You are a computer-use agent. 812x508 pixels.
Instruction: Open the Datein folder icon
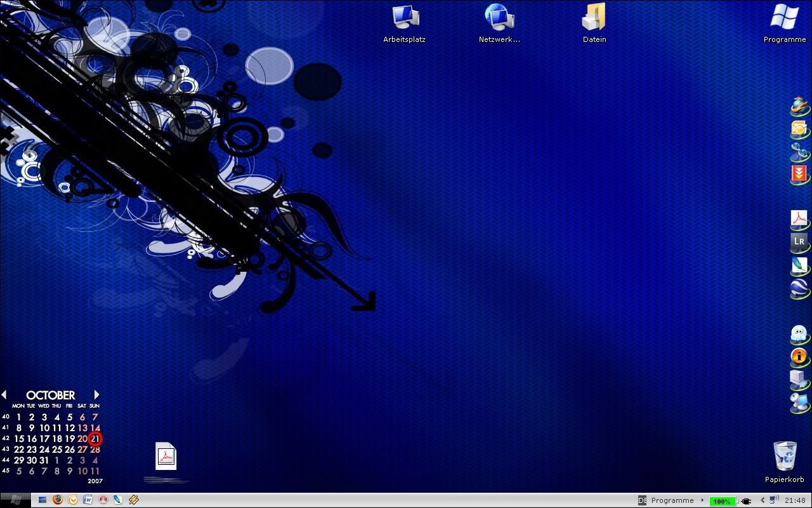594,18
